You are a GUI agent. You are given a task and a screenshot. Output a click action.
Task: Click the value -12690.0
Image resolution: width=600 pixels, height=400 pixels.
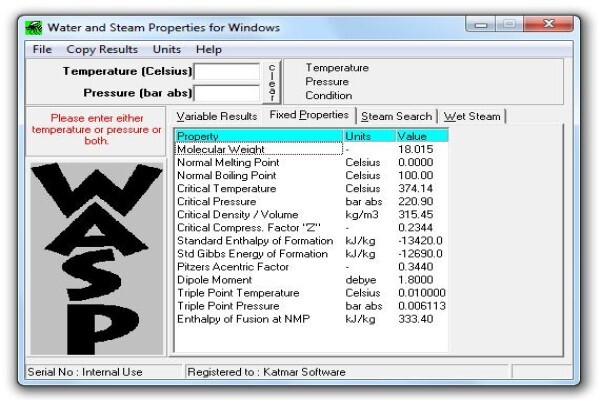click(x=420, y=253)
